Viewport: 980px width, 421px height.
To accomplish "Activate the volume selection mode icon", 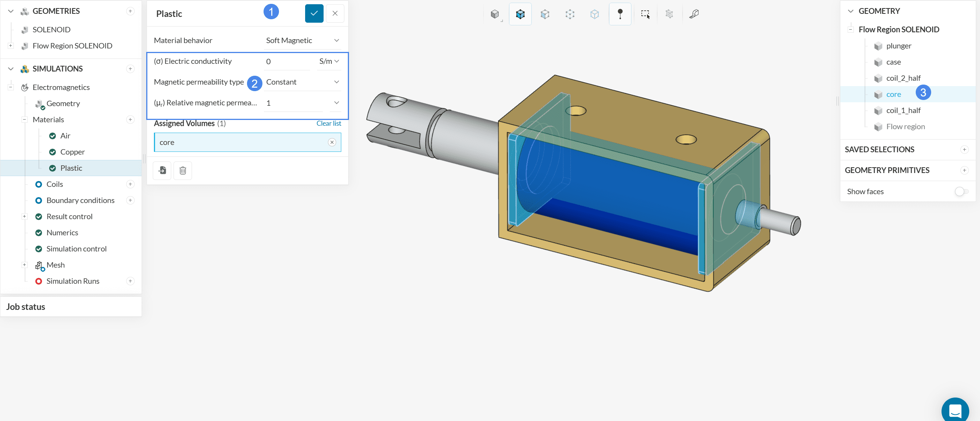I will (520, 14).
